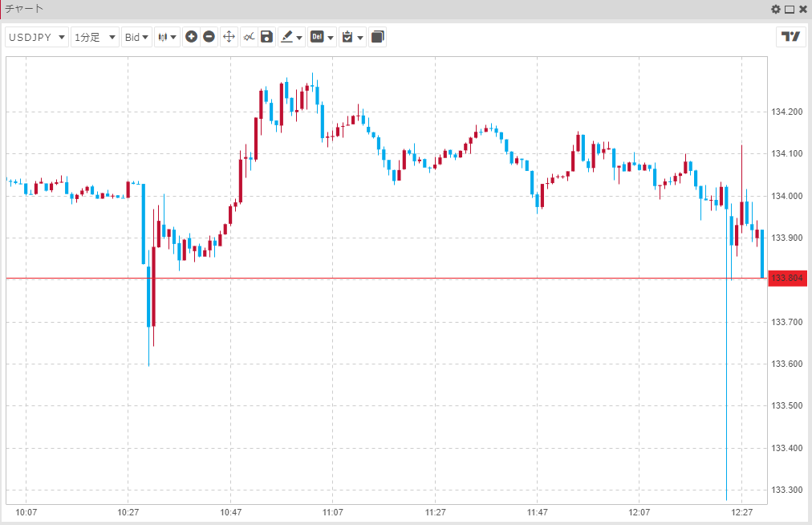Click the stacked windows duplicate chart icon

coord(378,37)
